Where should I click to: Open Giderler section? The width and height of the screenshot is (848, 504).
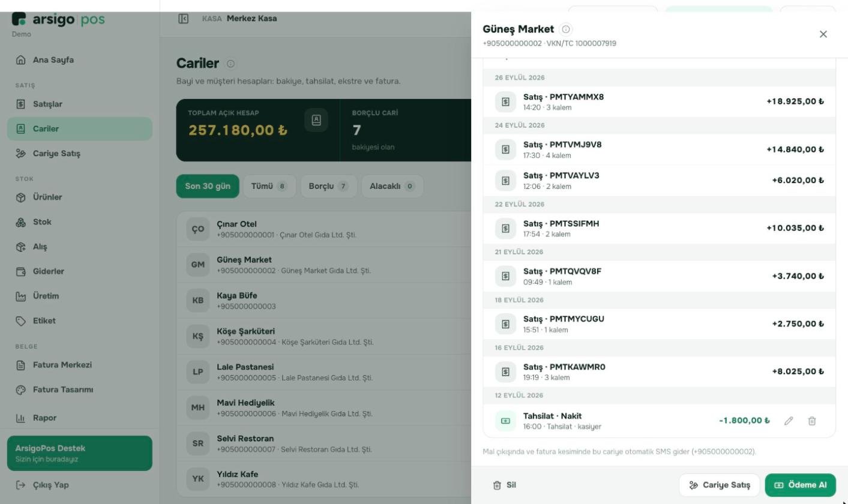(80, 271)
